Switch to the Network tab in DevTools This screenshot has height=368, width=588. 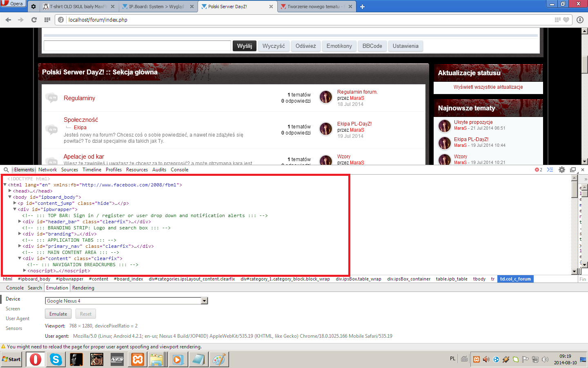[47, 169]
